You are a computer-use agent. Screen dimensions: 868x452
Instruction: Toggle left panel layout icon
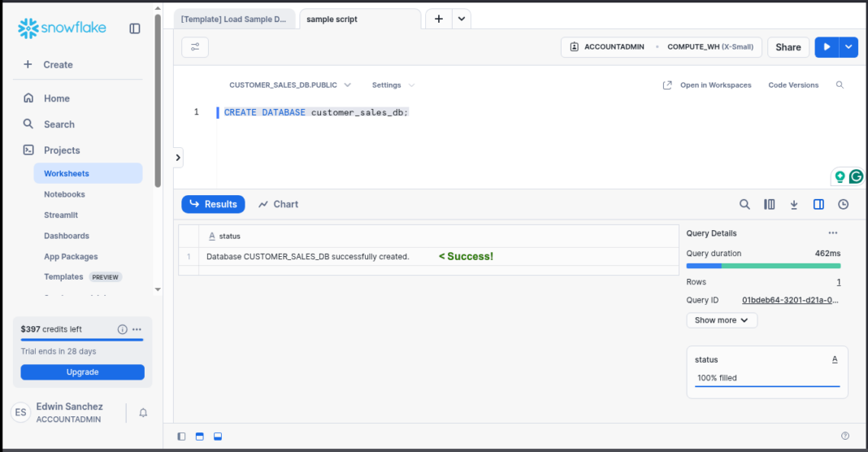coord(181,437)
